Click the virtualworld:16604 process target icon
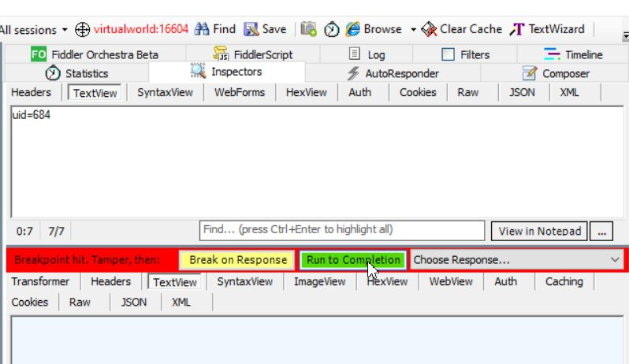 [x=82, y=29]
